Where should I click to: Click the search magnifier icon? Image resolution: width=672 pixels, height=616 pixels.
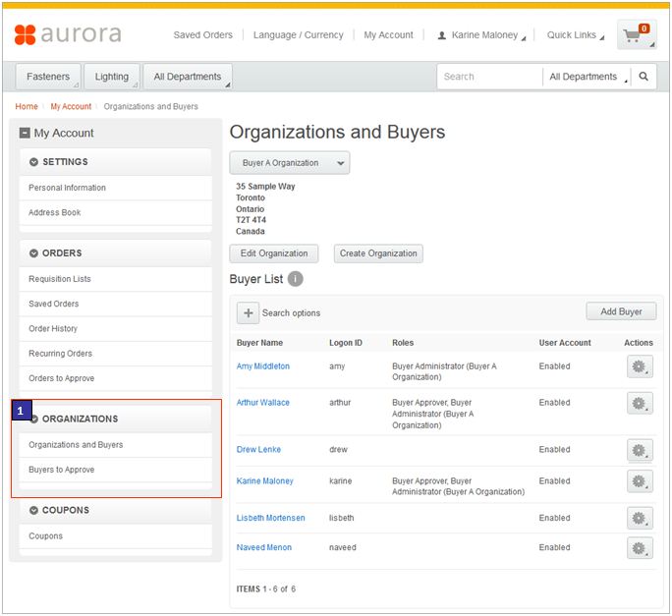tap(644, 77)
